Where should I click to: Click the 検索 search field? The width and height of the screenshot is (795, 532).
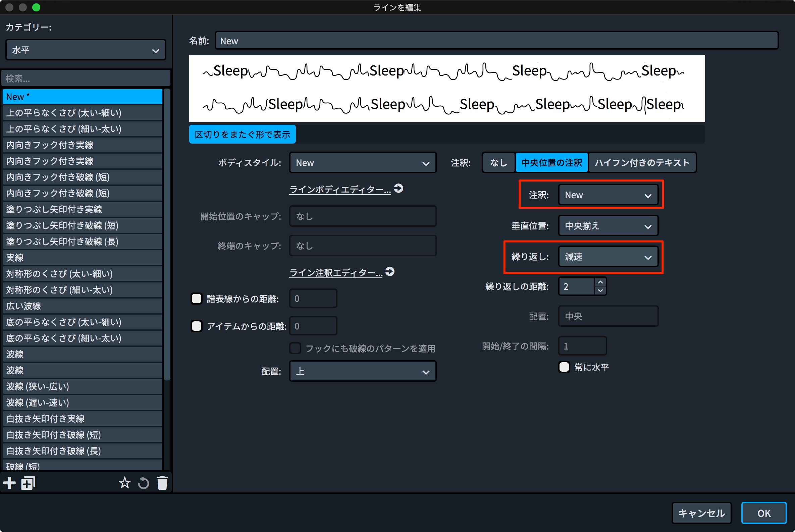click(x=86, y=78)
